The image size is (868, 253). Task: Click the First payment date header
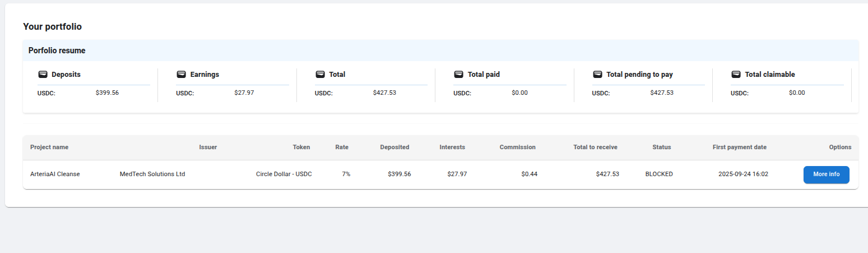pyautogui.click(x=739, y=148)
